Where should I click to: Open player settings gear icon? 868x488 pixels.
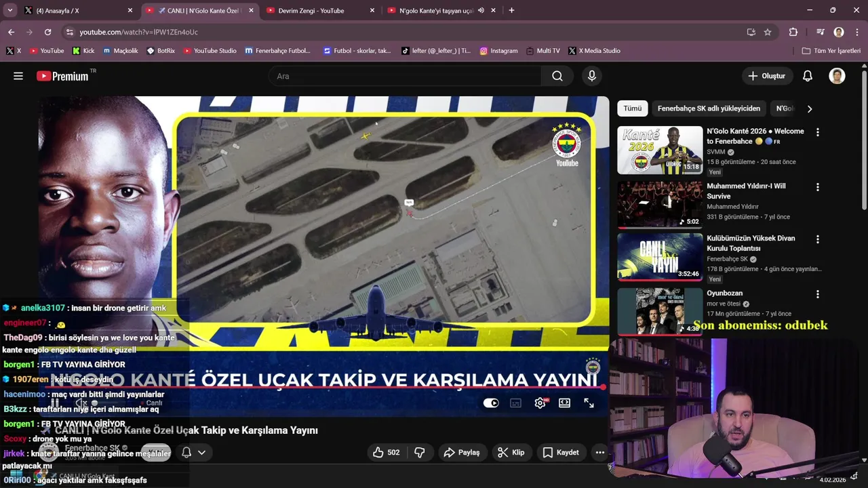tap(540, 403)
